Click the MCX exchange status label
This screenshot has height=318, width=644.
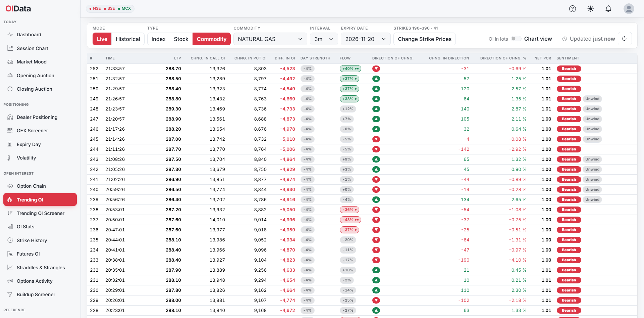(124, 8)
